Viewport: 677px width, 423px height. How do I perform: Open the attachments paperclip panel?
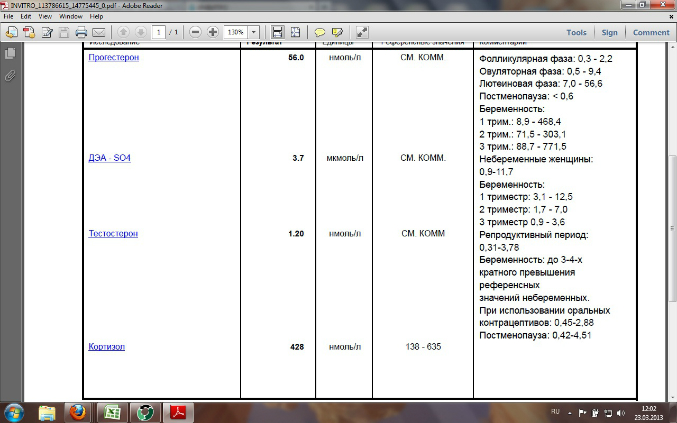[x=10, y=76]
